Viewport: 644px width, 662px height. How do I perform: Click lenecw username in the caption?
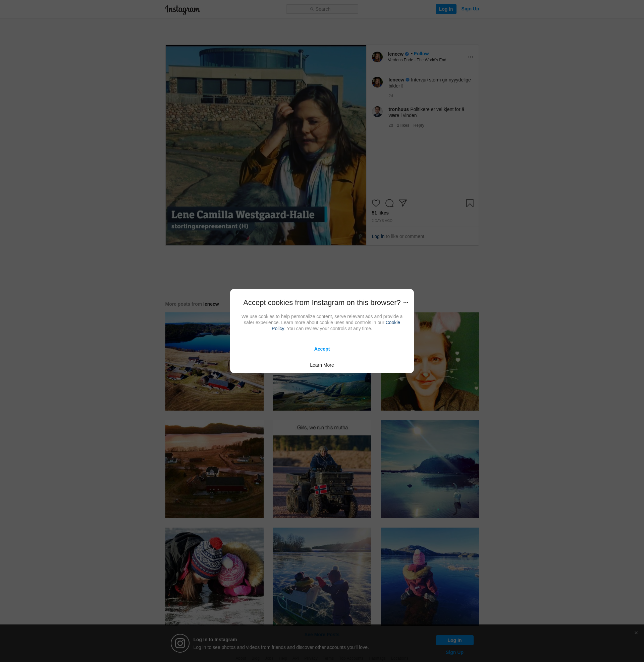pos(396,80)
